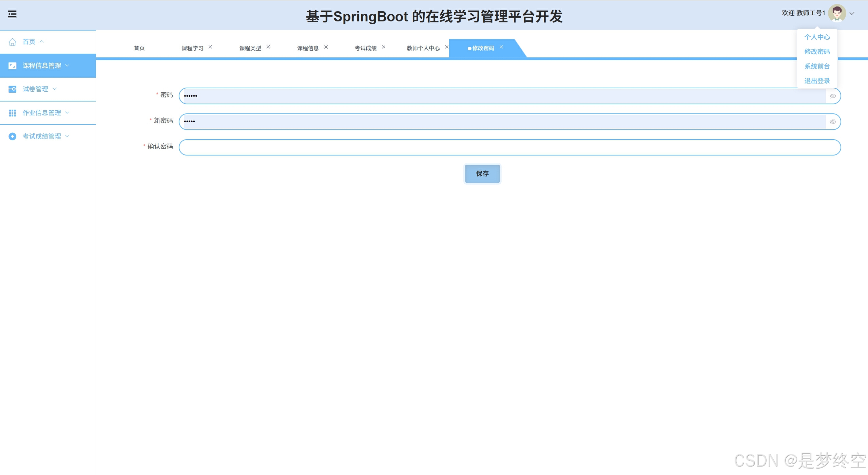
Task: Show the 密码 field's hidden text
Action: (x=832, y=96)
